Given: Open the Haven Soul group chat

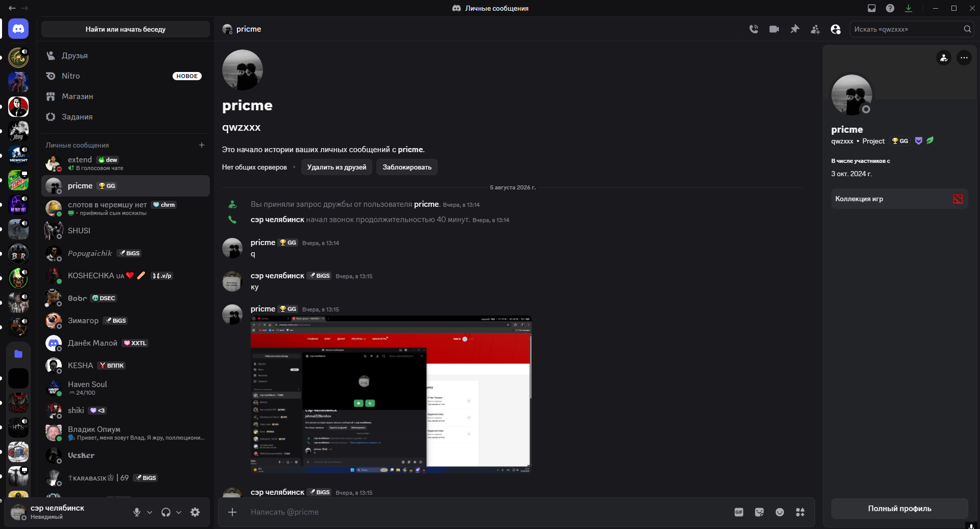Looking at the screenshot, I should 126,388.
